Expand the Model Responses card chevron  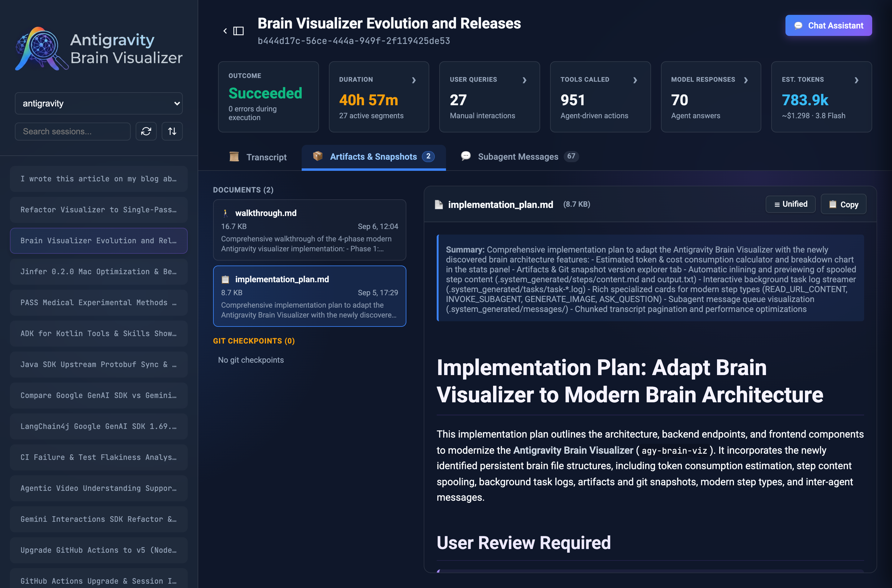click(x=746, y=80)
